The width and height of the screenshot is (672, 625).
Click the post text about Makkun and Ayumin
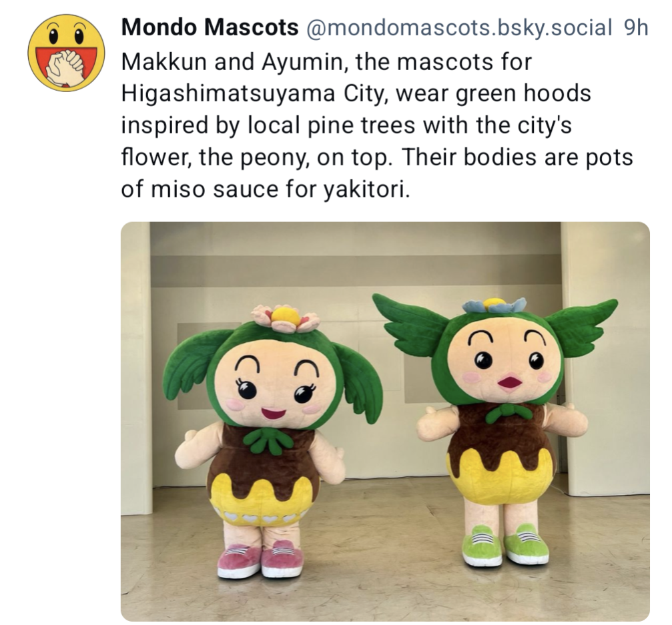[x=377, y=125]
